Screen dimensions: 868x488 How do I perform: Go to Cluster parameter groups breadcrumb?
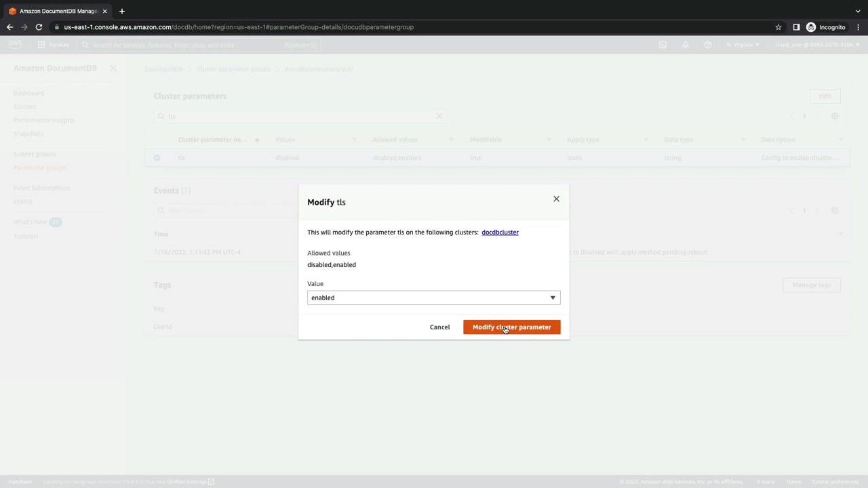233,69
